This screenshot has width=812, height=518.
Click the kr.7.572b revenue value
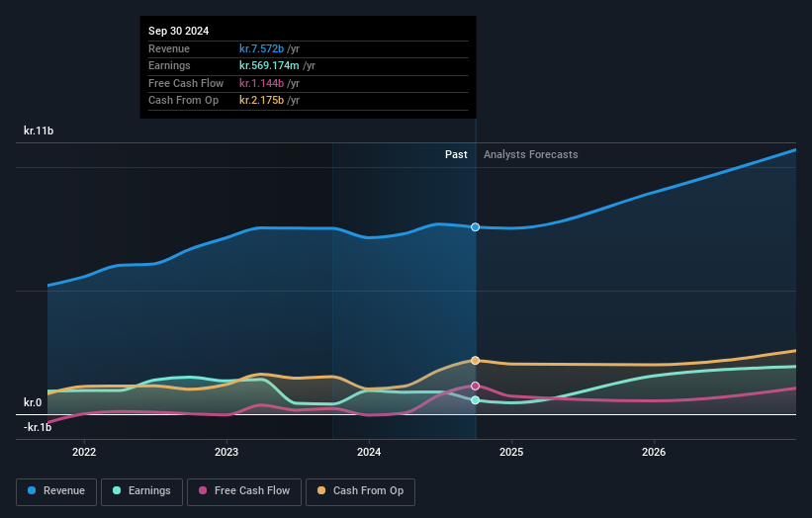coord(261,48)
